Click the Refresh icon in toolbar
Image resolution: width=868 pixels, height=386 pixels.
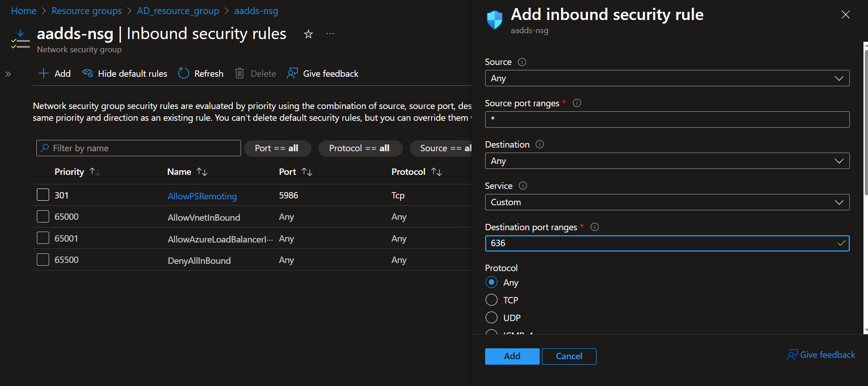(184, 74)
